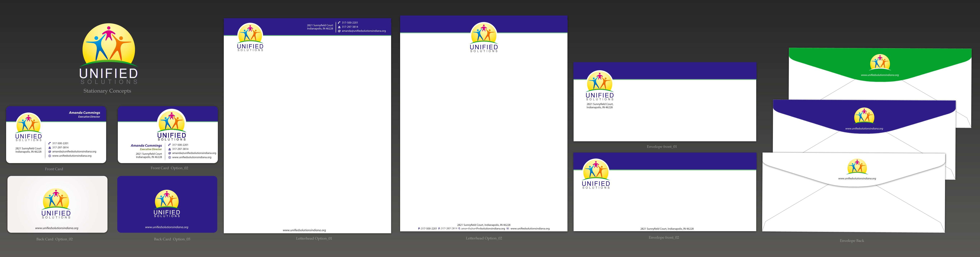980x257 pixels.
Task: Select the Back Card Option_02 white card
Action: coord(57,204)
